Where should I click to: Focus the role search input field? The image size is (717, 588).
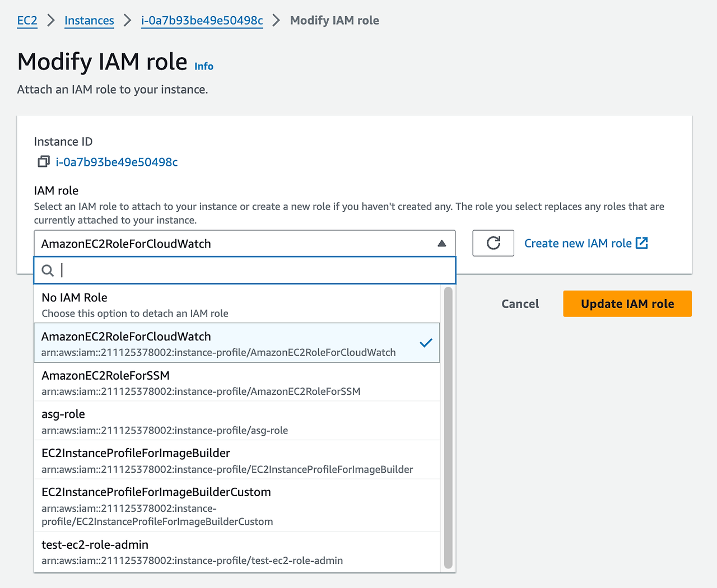[245, 270]
